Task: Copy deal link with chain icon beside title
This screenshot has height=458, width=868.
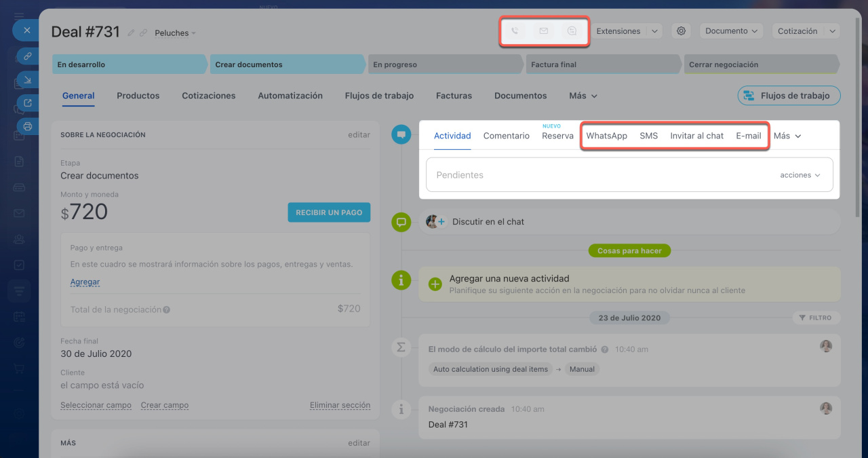Action: tap(143, 33)
